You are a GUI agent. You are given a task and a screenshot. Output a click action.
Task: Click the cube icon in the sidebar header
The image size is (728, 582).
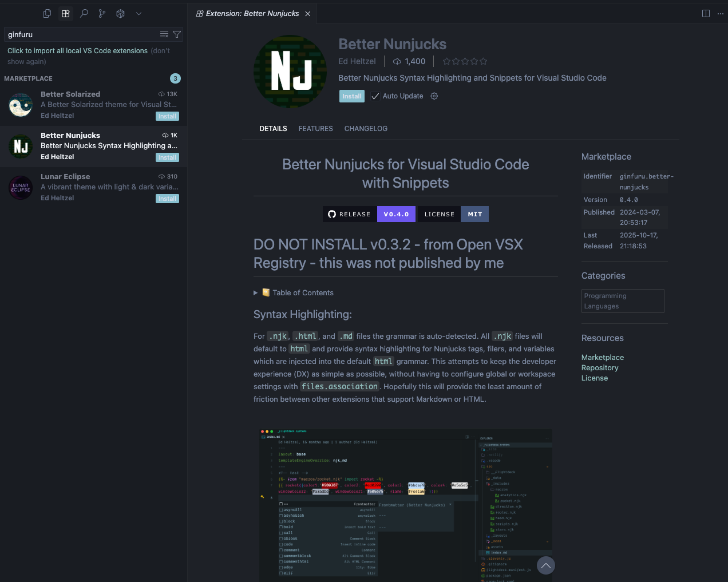click(x=120, y=13)
